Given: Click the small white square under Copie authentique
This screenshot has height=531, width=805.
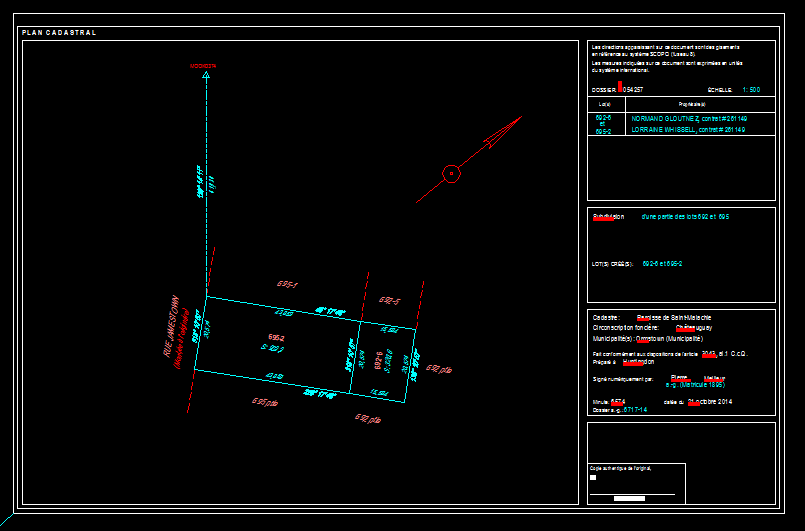Looking at the screenshot, I should click(594, 477).
